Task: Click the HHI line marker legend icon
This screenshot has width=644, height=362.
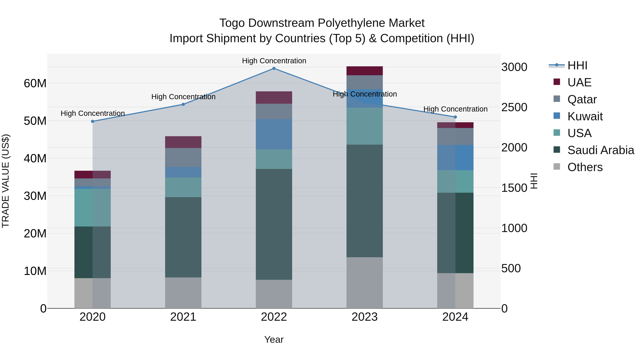Action: coord(557,65)
